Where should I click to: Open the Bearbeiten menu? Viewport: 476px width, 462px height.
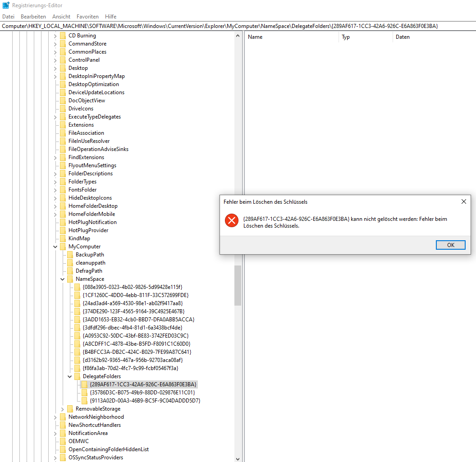[x=33, y=17]
